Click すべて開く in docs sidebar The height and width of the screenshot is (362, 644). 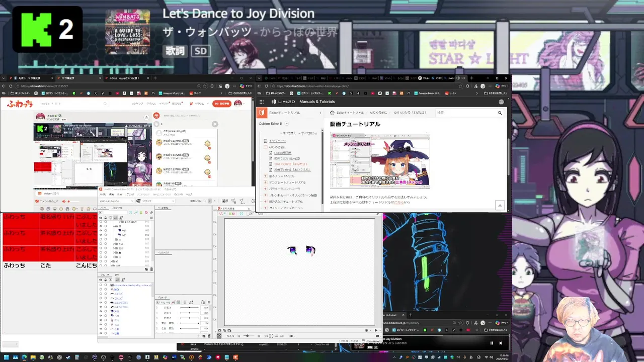pos(288,133)
